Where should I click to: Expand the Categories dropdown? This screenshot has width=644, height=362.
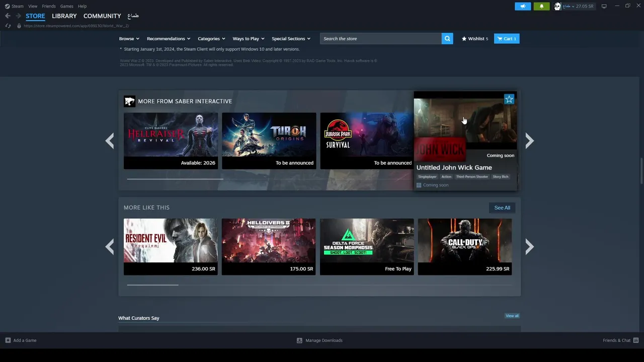tap(211, 39)
